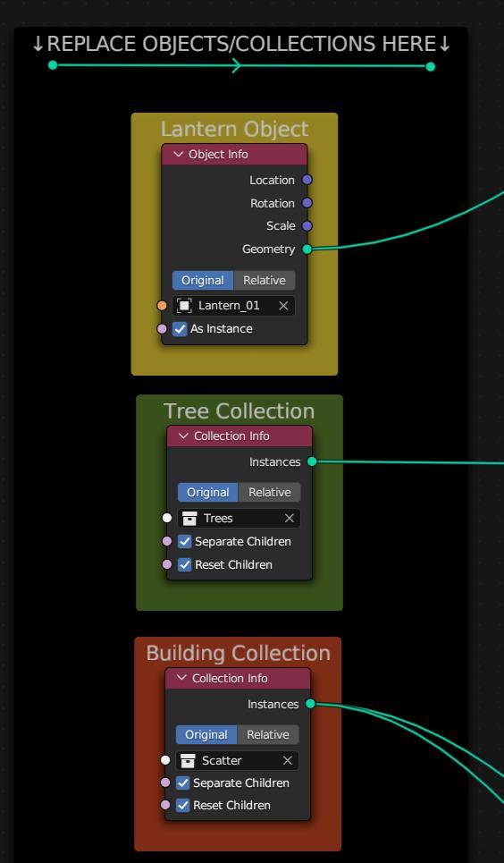The height and width of the screenshot is (863, 504).
Task: Click the Scatter collection name field
Action: [x=237, y=761]
